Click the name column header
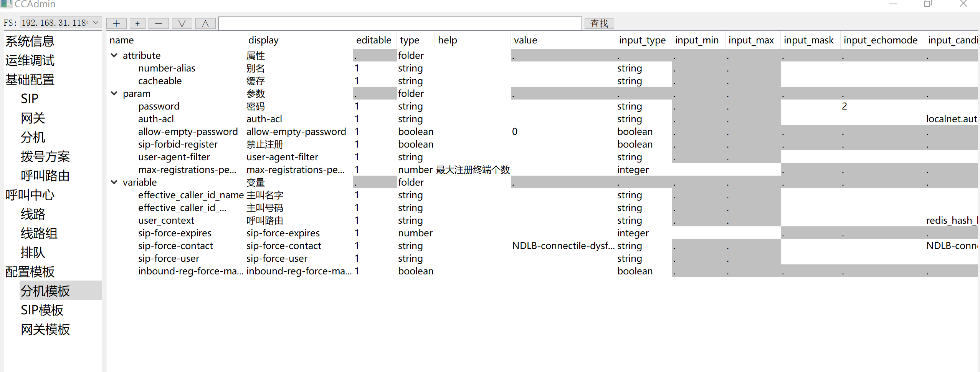 tap(175, 40)
